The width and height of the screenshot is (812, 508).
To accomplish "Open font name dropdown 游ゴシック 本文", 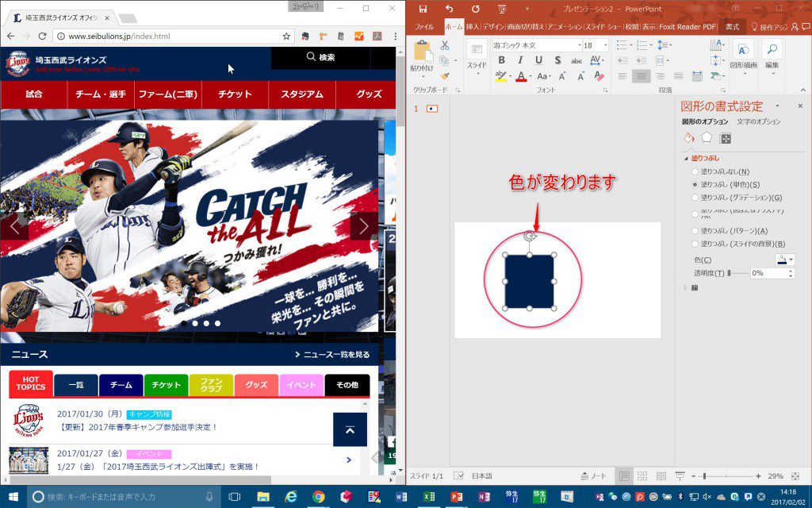I will tap(580, 45).
